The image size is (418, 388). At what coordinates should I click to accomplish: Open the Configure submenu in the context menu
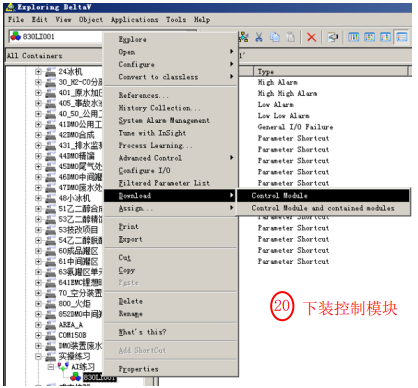(x=171, y=64)
